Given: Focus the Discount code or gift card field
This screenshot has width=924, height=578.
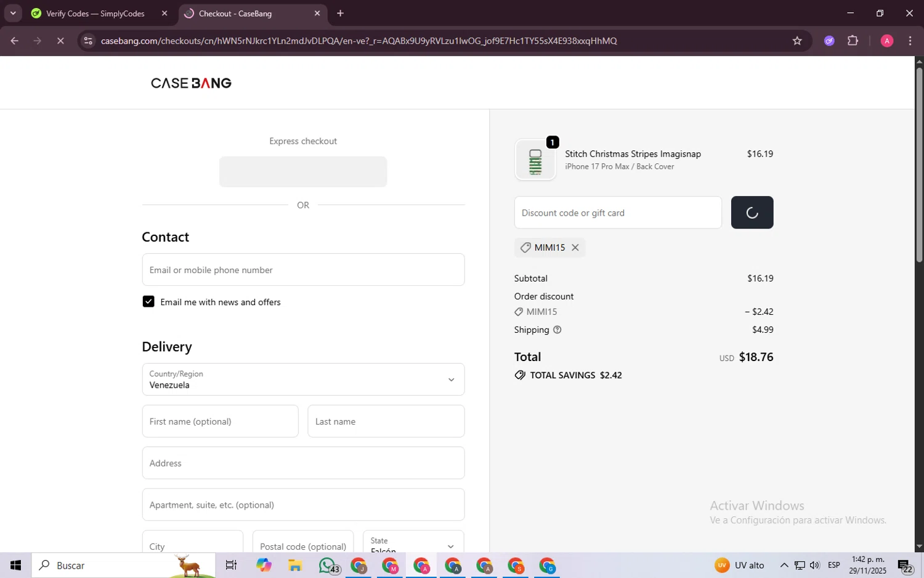Looking at the screenshot, I should coord(618,213).
